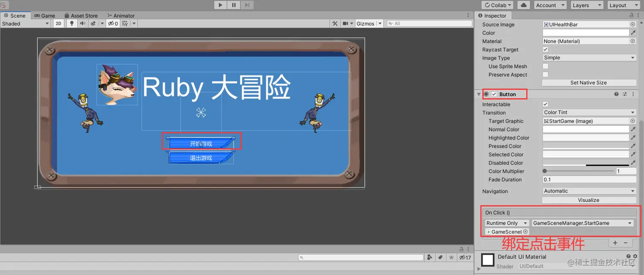Open the GameSceneManager.StartGame function dropdown
644x275 pixels.
(582, 223)
